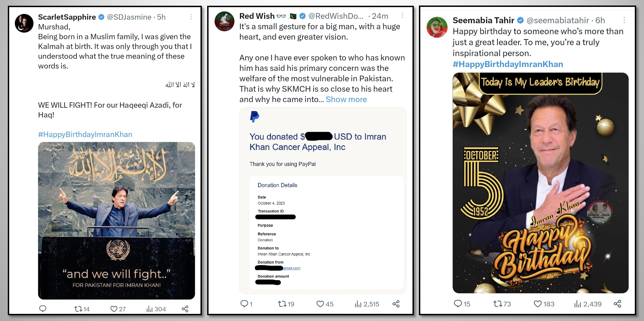Like the Red Wish donation tweet
644x321 pixels.
coord(320,304)
